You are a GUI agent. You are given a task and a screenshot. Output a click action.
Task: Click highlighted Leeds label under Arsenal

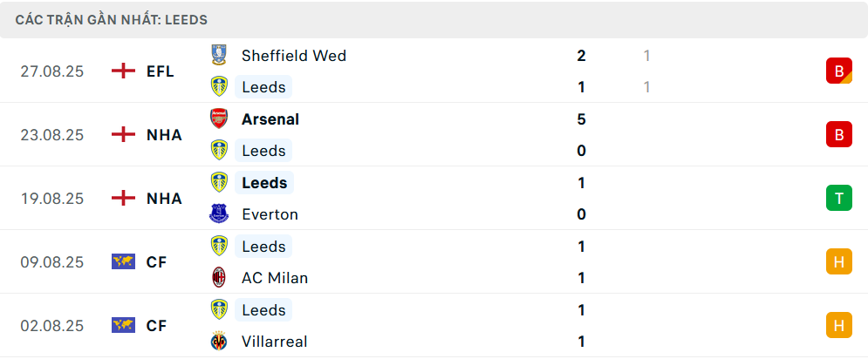click(263, 151)
